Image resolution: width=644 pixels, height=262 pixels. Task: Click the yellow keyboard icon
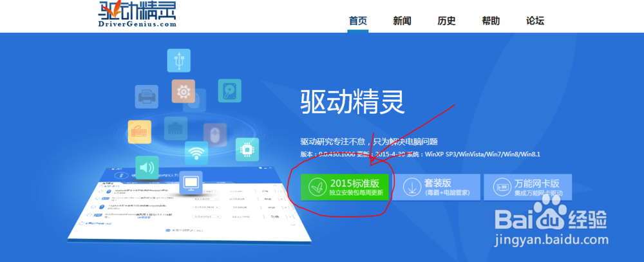coord(140,131)
